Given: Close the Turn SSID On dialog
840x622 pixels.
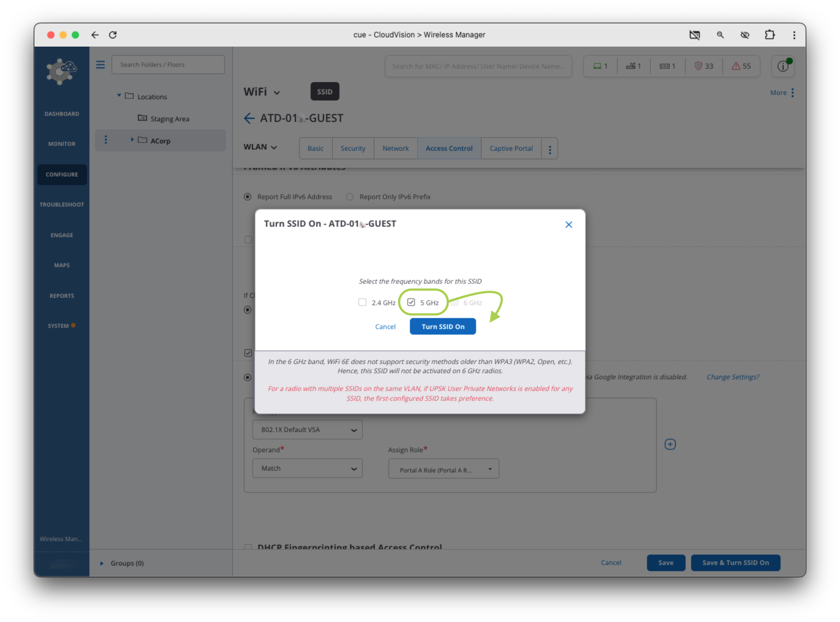Looking at the screenshot, I should (568, 225).
